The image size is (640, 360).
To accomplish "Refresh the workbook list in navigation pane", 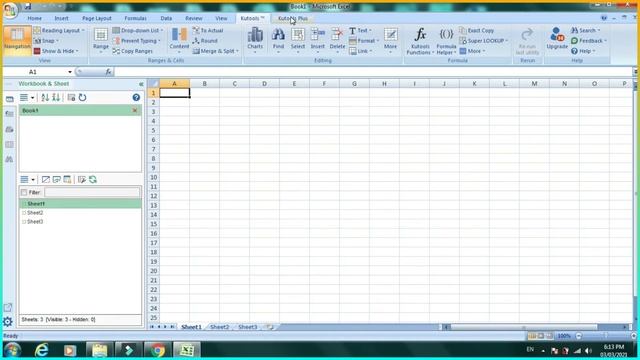I will click(x=82, y=98).
